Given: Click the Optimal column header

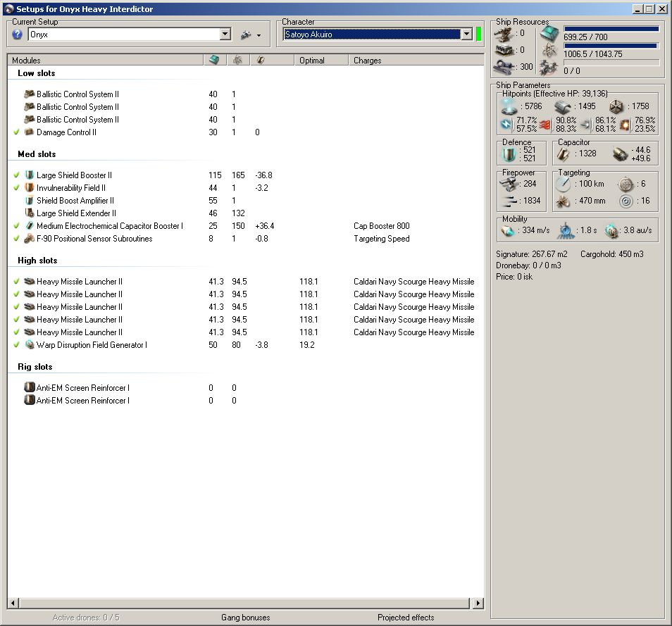Looking at the screenshot, I should coord(321,61).
